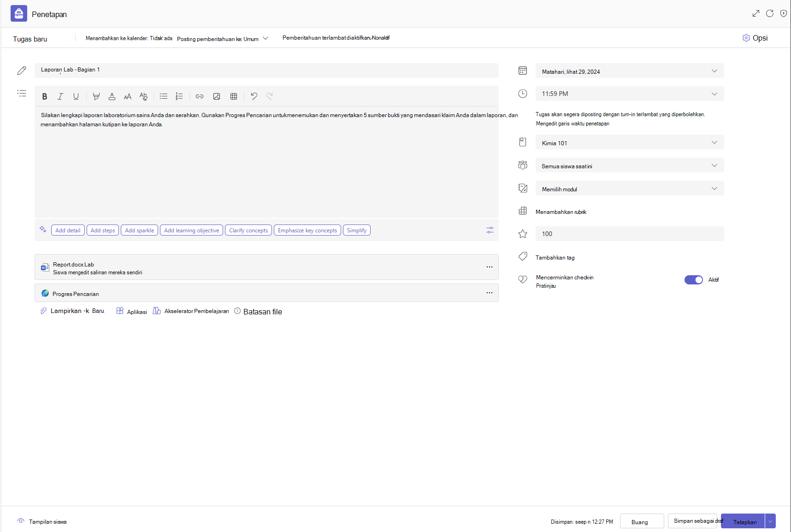Click the calendar icon by due date
Viewport: 791px width, 532px height.
[x=523, y=71]
